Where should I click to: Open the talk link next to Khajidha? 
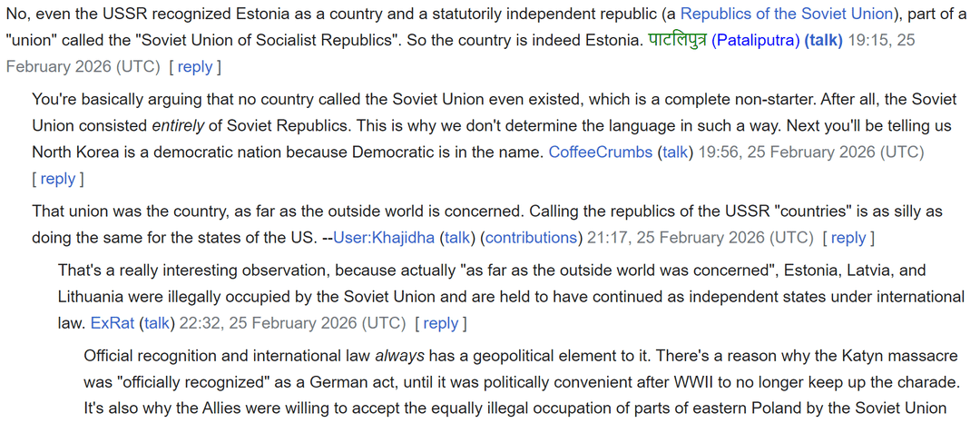point(458,238)
